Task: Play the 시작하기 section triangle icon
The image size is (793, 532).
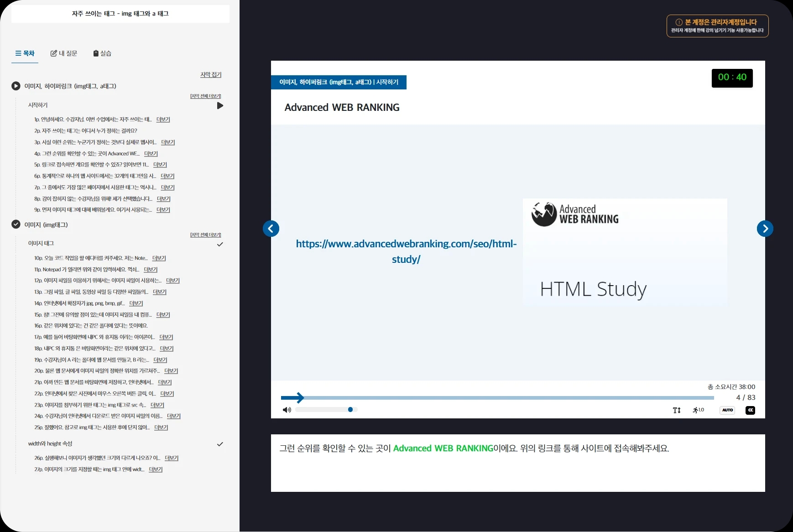Action: point(220,106)
